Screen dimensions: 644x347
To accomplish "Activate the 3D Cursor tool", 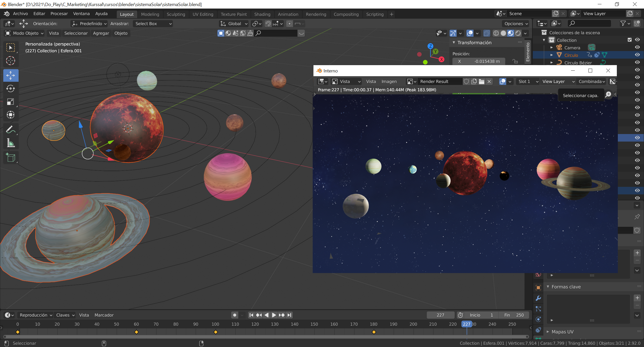I will click(x=11, y=61).
